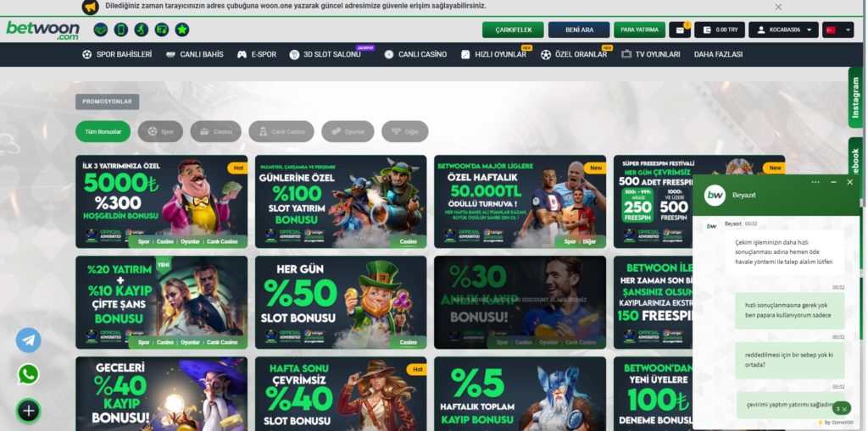Click the handshake icon beside the logo
This screenshot has height=431, width=868.
(100, 30)
